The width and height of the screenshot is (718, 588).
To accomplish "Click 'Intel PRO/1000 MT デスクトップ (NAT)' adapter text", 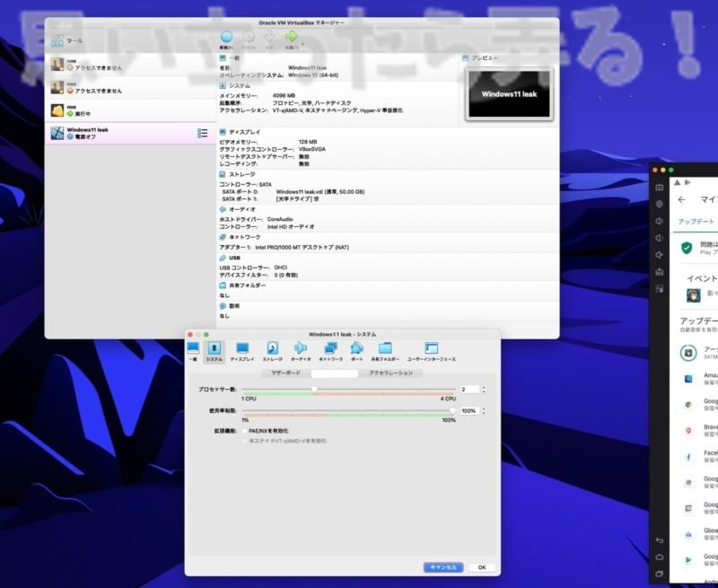I will tap(302, 247).
